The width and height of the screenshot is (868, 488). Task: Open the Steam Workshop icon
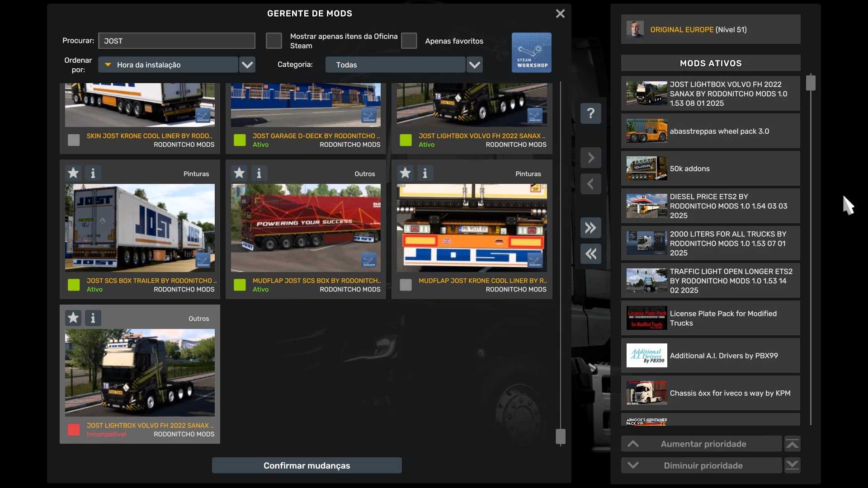(531, 52)
